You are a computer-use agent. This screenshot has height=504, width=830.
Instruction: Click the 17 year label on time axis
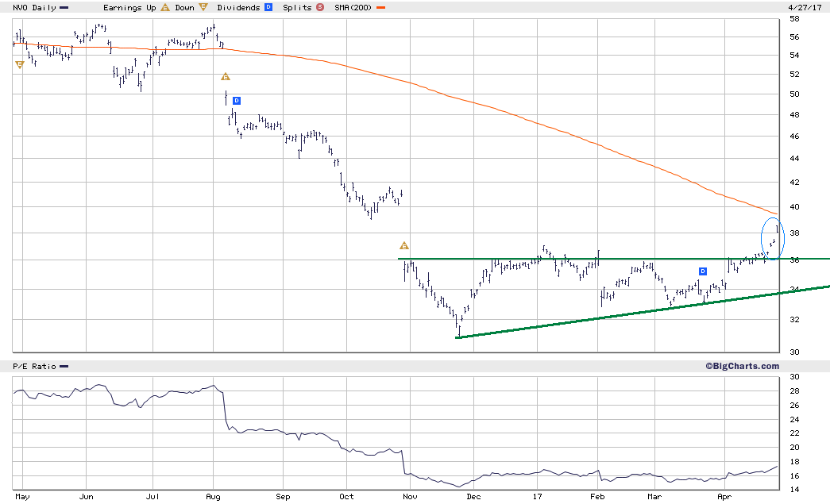(x=537, y=497)
